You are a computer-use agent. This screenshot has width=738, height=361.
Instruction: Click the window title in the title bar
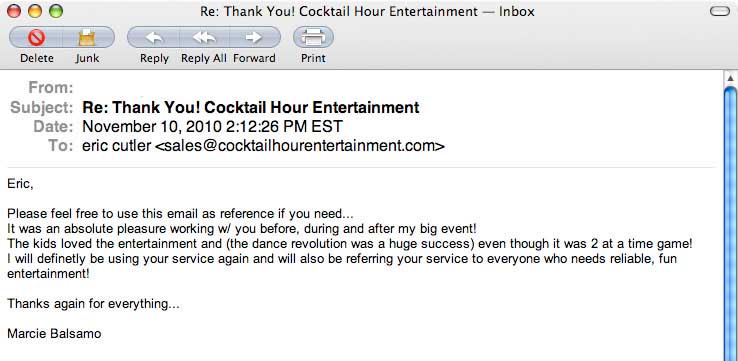pos(368,11)
